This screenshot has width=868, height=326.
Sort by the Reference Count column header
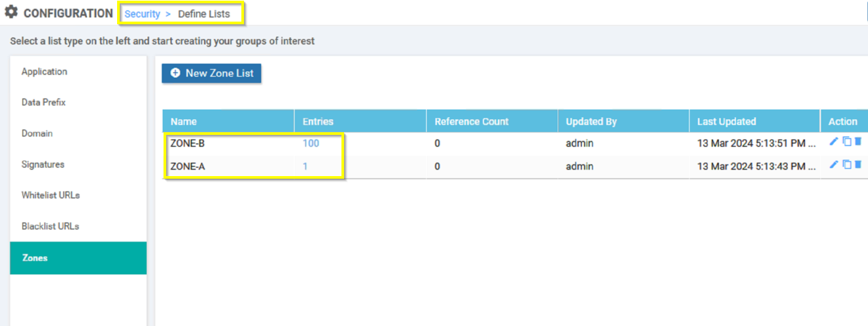click(492, 121)
